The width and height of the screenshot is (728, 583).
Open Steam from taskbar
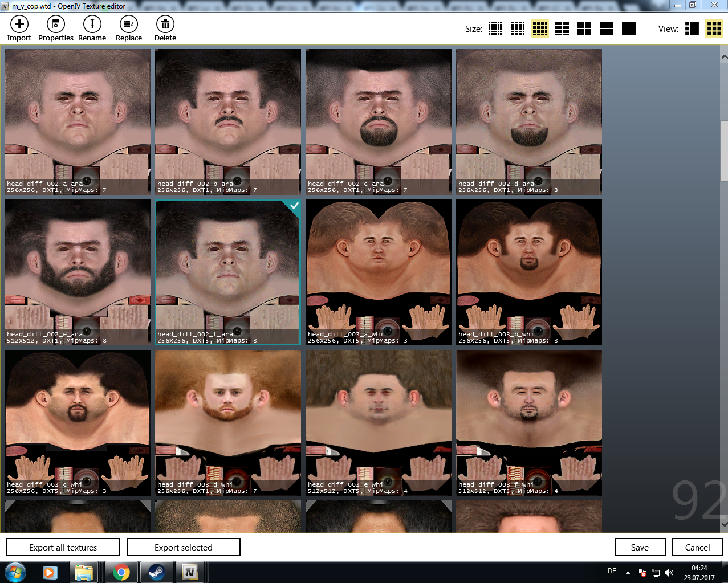click(156, 572)
